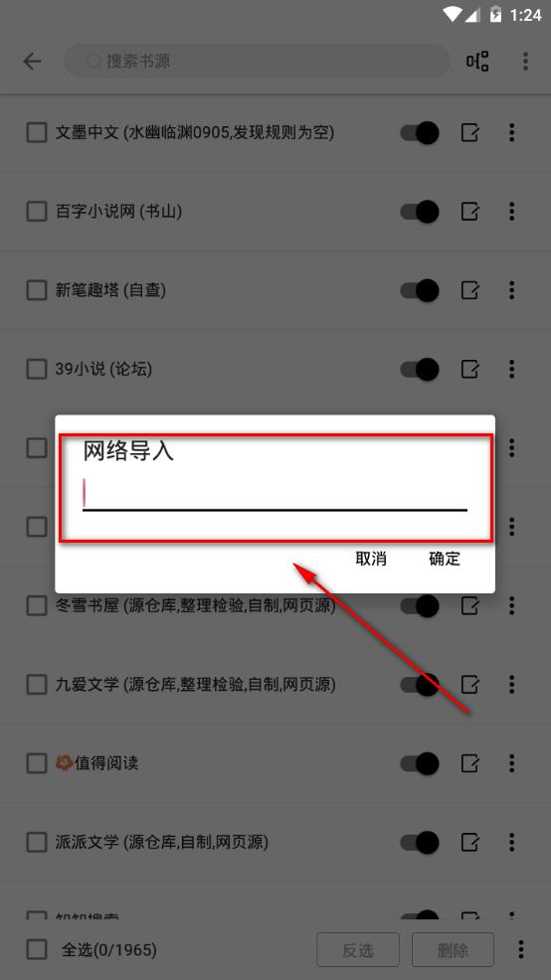Edit the 39小说 book source
Viewport: 551px width, 980px height.
point(469,369)
